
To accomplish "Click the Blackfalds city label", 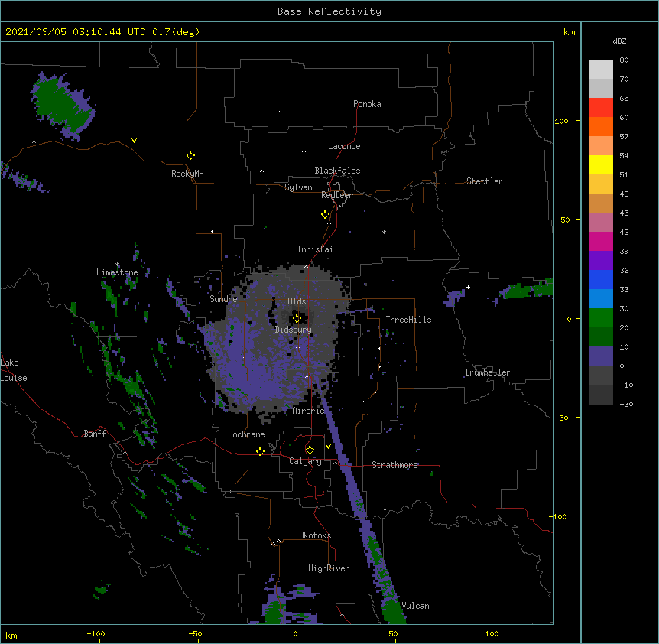I will click(337, 171).
